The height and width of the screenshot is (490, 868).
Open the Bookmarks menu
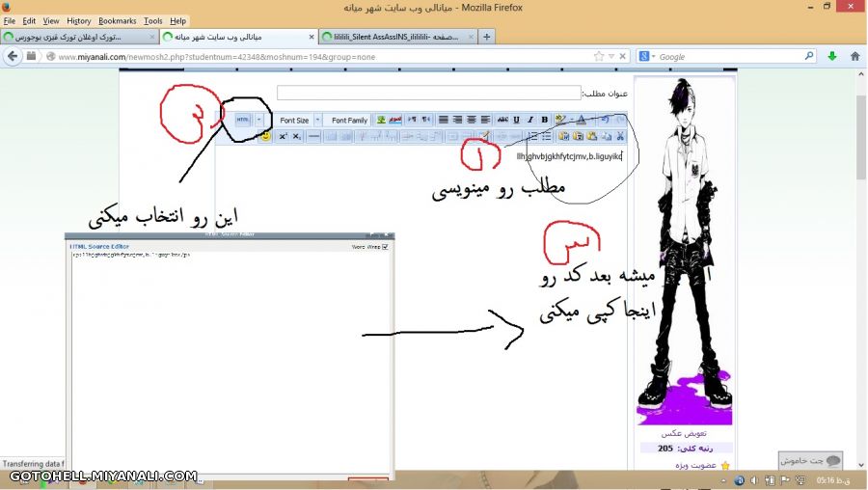click(x=118, y=21)
